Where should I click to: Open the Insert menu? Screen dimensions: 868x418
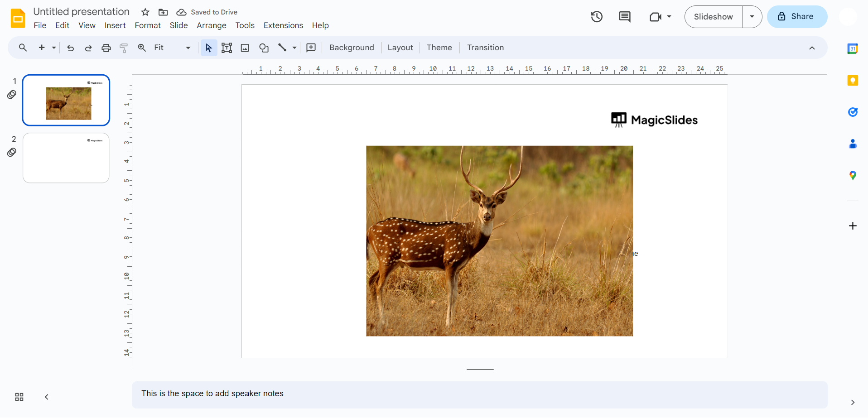coord(115,25)
